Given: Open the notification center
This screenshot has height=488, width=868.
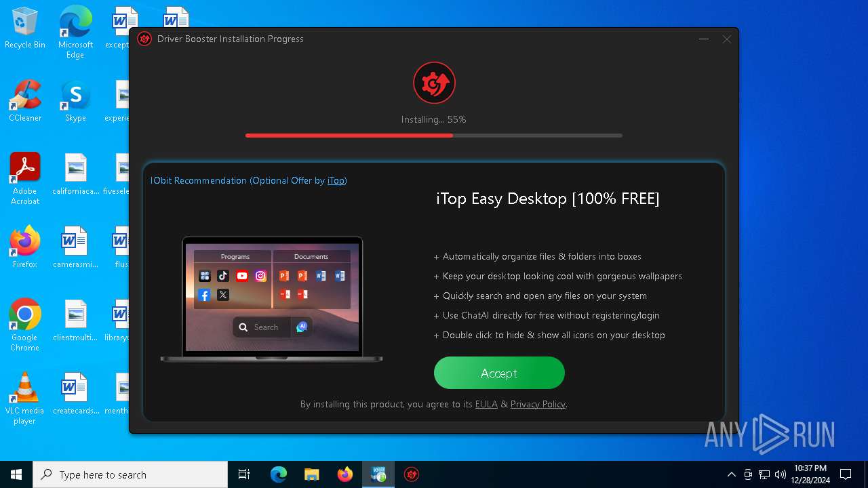Looking at the screenshot, I should coord(846,474).
